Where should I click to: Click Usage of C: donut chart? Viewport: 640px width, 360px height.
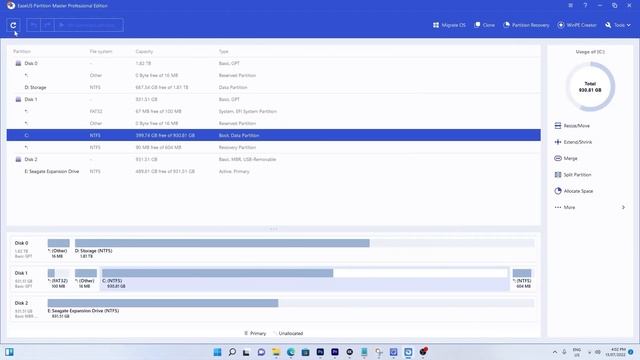click(590, 87)
